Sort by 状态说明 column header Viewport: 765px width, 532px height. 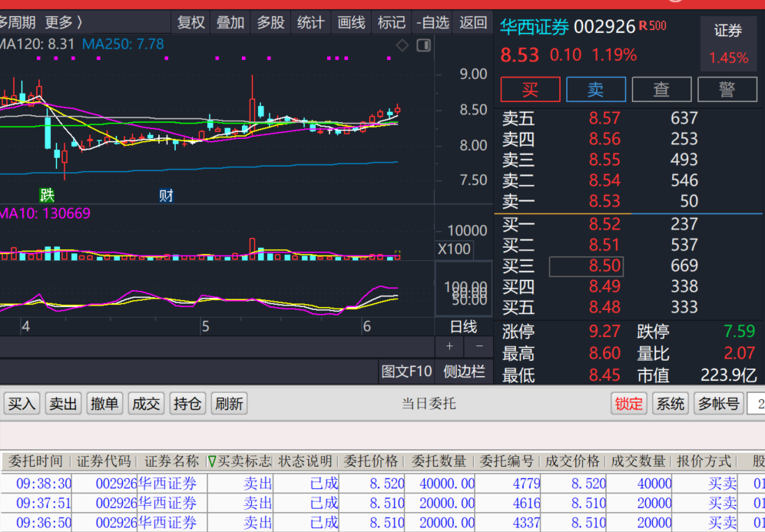point(306,461)
